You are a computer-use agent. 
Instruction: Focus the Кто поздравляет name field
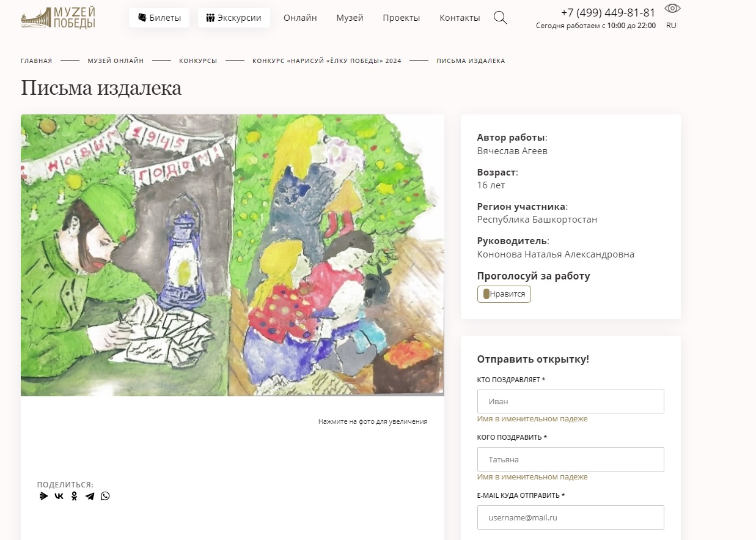tap(570, 402)
